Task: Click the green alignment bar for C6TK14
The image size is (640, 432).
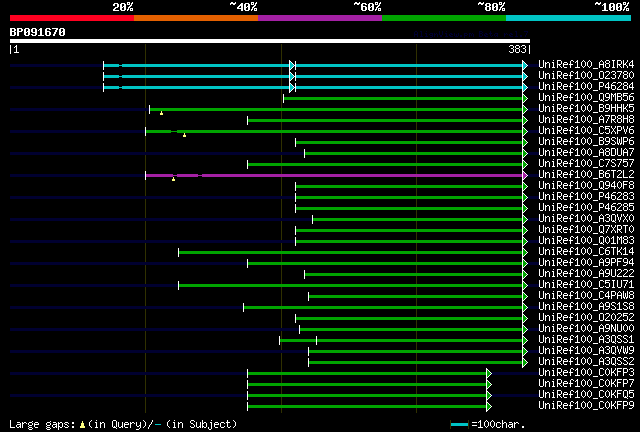Action: [351, 253]
